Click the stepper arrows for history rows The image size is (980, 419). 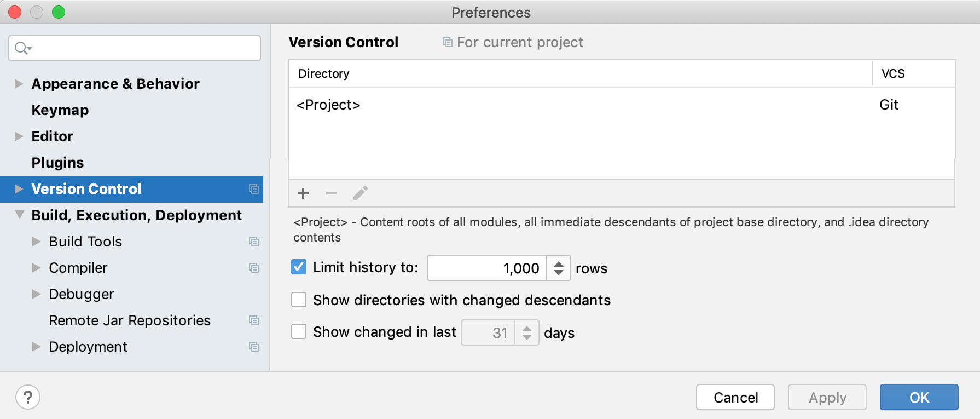[559, 268]
